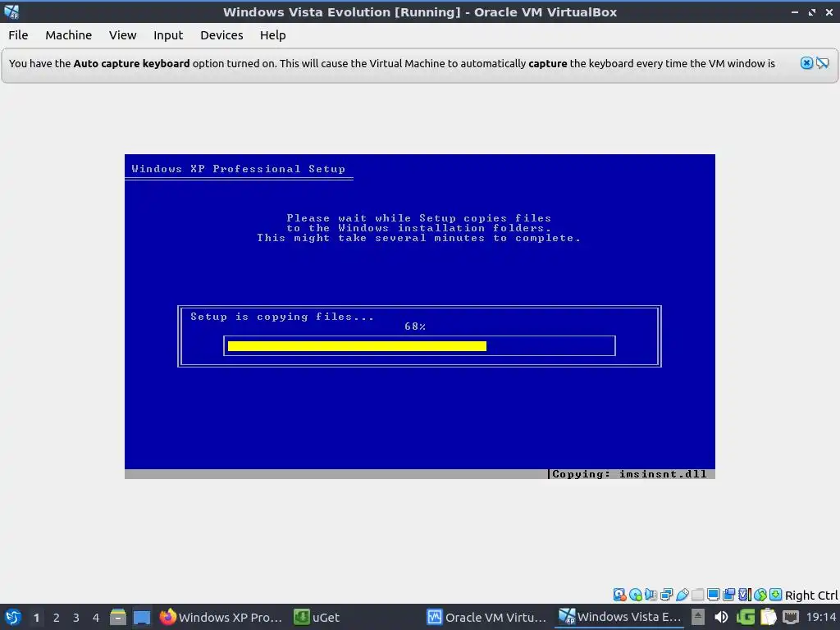Click the hard disk activity status icon

tap(620, 595)
